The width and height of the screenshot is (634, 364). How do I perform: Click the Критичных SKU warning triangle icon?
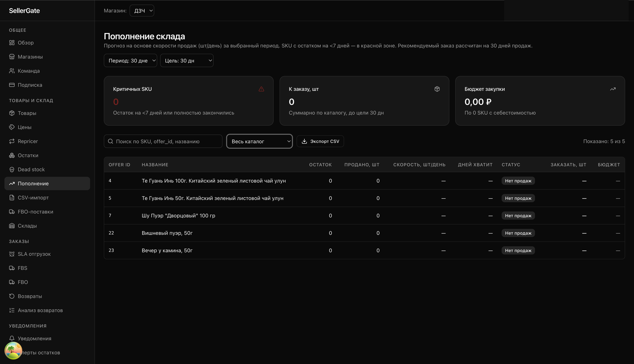pos(261,89)
